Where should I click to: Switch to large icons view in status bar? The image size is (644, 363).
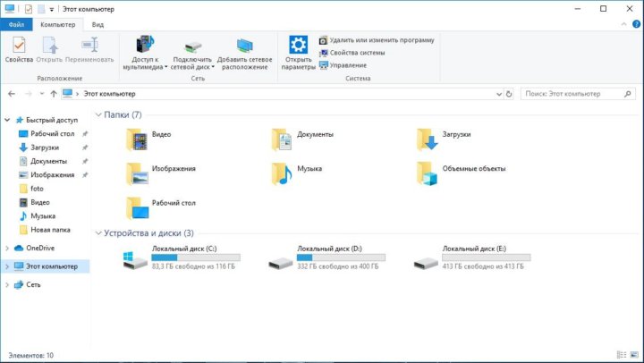point(634,356)
